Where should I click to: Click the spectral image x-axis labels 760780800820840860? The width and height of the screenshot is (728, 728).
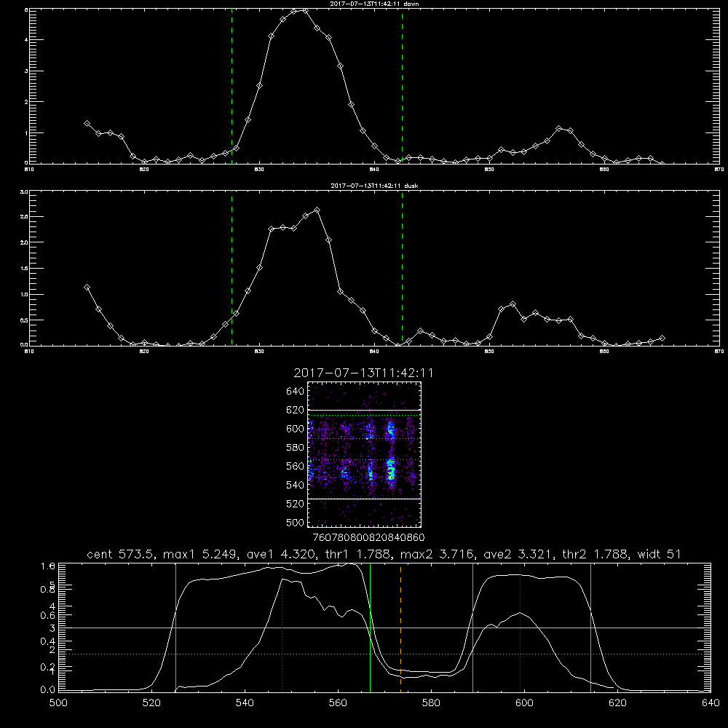point(369,538)
